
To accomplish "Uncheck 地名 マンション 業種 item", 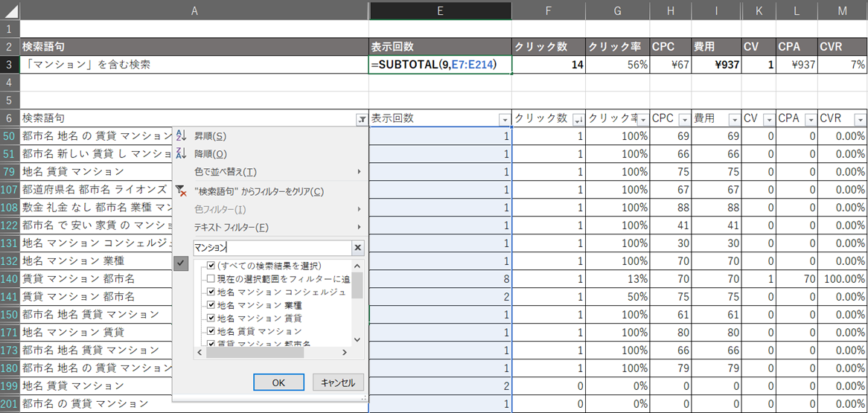I will [211, 305].
